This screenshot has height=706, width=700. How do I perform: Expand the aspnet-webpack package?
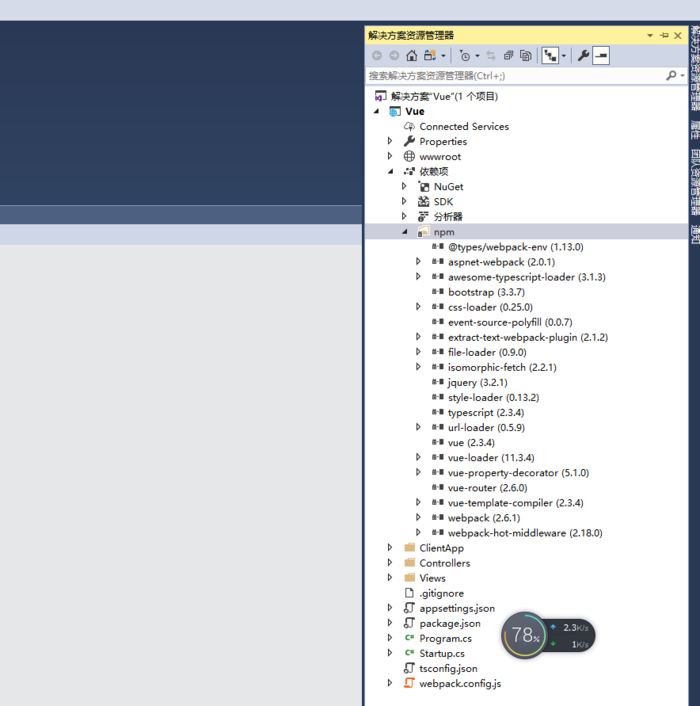418,261
